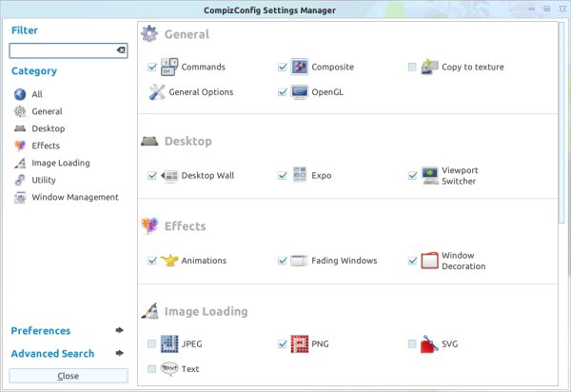
Task: Select the All category globe icon
Action: point(20,94)
